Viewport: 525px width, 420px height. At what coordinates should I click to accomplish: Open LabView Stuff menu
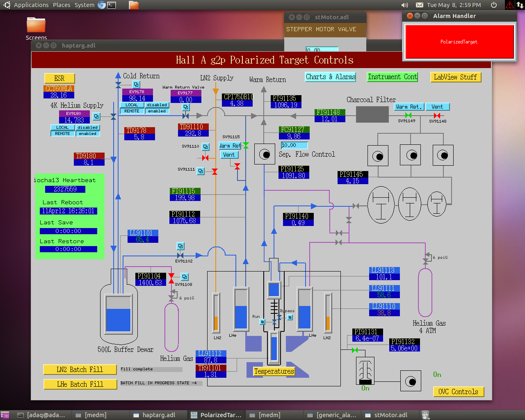pyautogui.click(x=455, y=77)
